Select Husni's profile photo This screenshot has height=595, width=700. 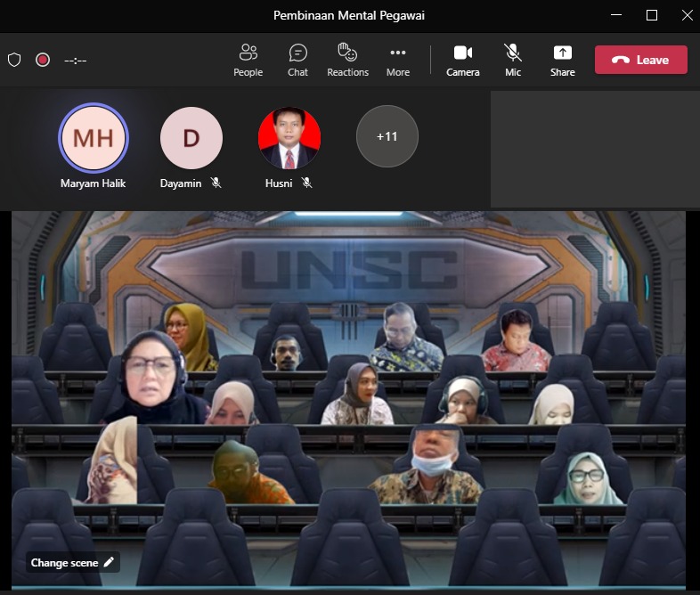(289, 138)
